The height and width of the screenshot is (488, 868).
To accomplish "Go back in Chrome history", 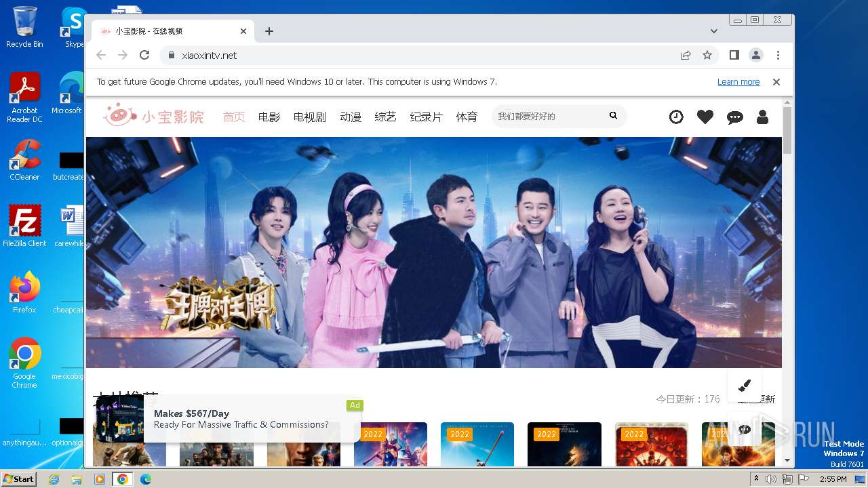I will 101,55.
